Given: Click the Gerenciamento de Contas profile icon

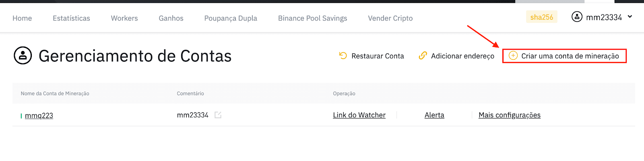Looking at the screenshot, I should point(23,56).
